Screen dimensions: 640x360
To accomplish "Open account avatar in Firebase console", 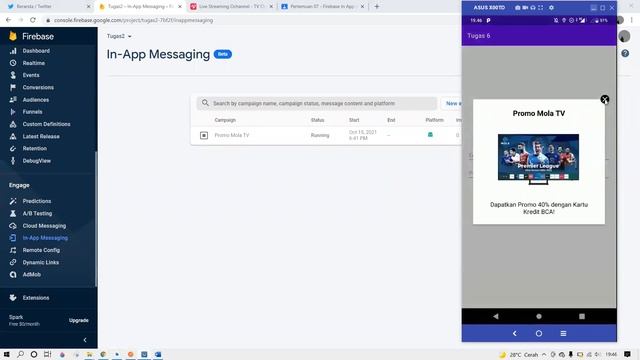I will click(x=624, y=36).
